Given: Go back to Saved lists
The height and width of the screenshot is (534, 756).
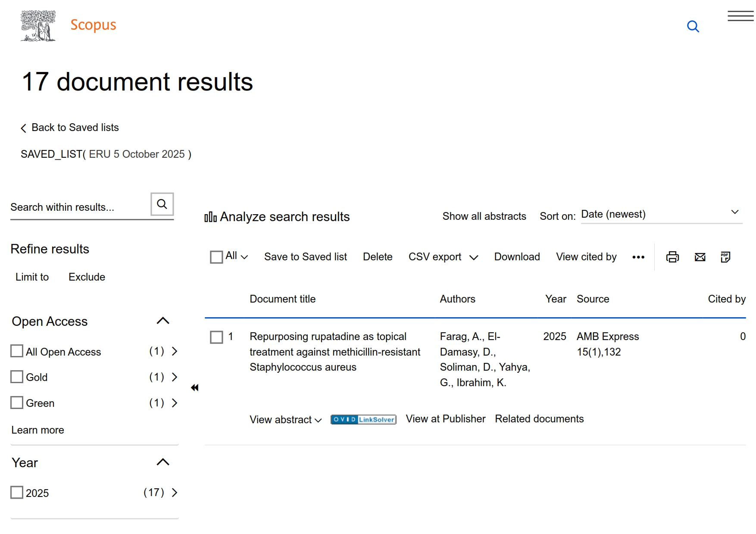Looking at the screenshot, I should point(70,128).
